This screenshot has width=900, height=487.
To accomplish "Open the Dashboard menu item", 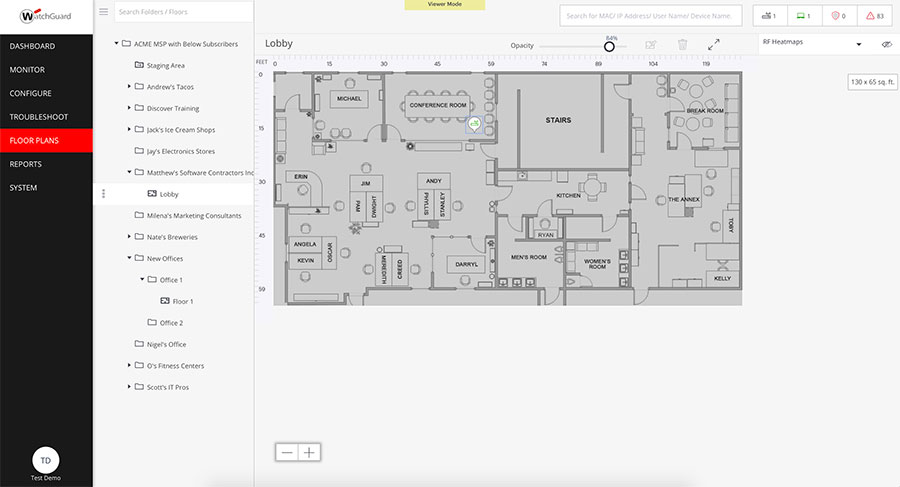I will (46, 46).
